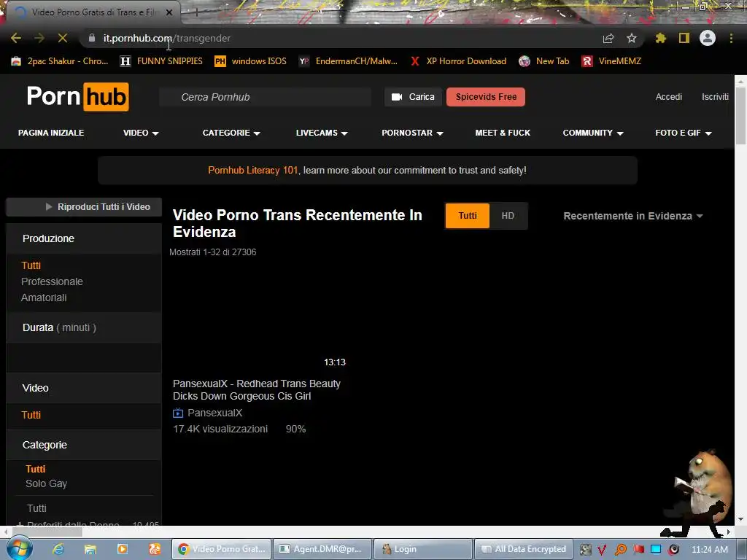
Task: Open Windows Media Player taskbar icon
Action: (123, 549)
